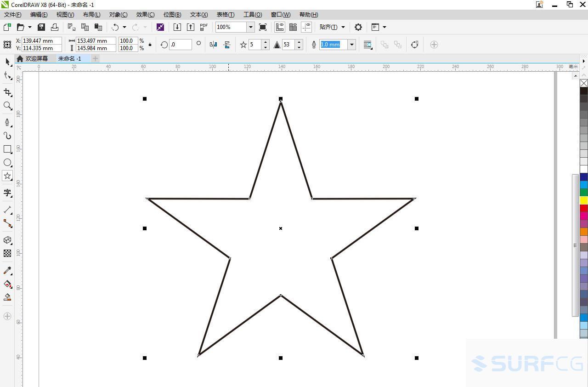588x387 pixels.
Task: Open the 编辑(E) menu
Action: click(39, 15)
